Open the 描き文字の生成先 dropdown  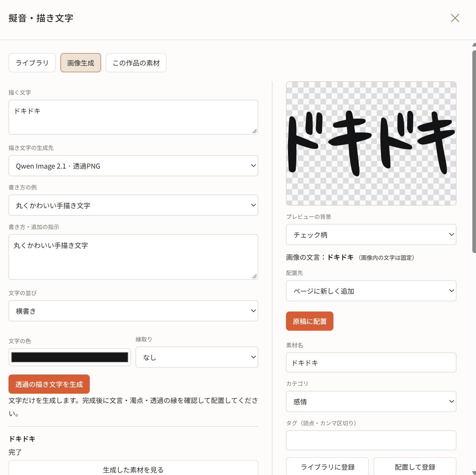coord(133,165)
